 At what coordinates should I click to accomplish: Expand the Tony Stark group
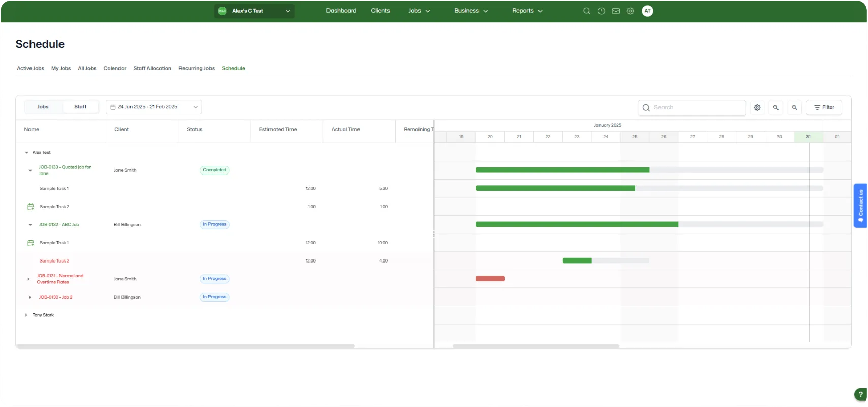click(x=26, y=315)
